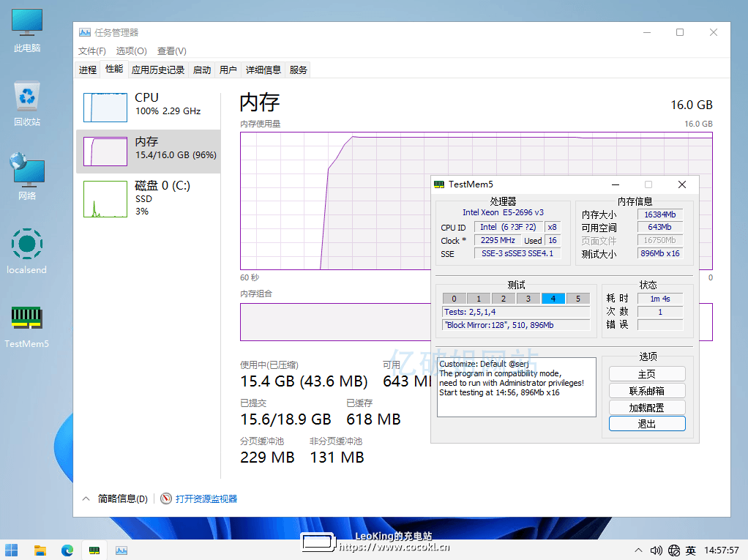
Task: Select the Task Manager taskbar icon
Action: click(x=121, y=550)
